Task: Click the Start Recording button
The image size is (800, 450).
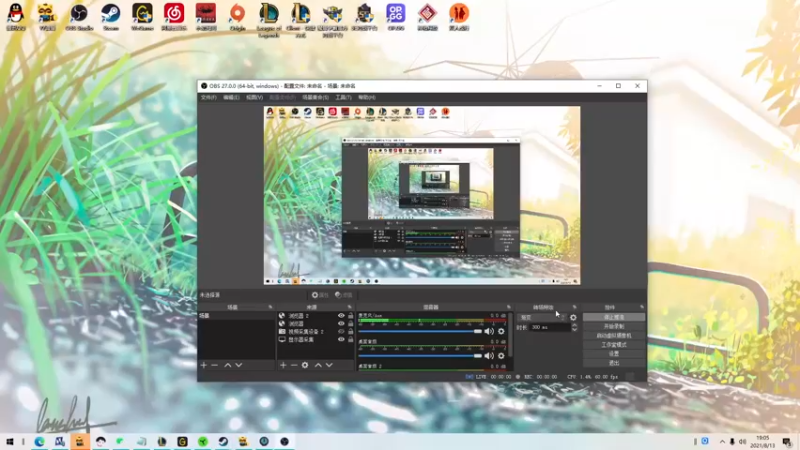Action: point(614,327)
